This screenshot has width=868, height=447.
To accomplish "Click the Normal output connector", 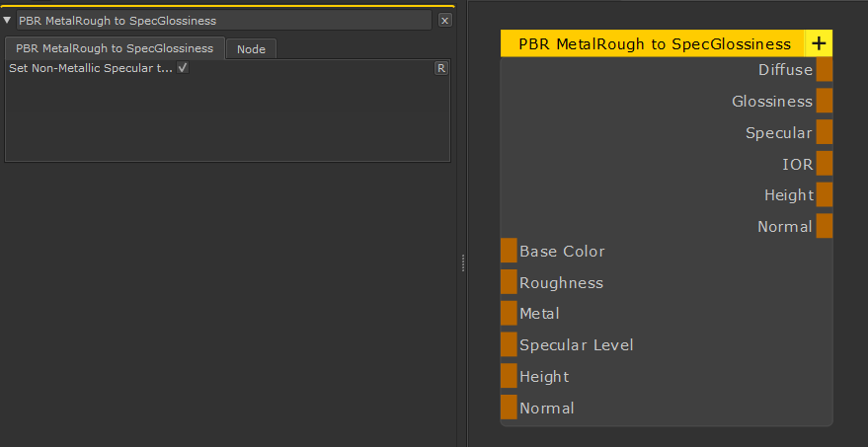I will point(825,226).
